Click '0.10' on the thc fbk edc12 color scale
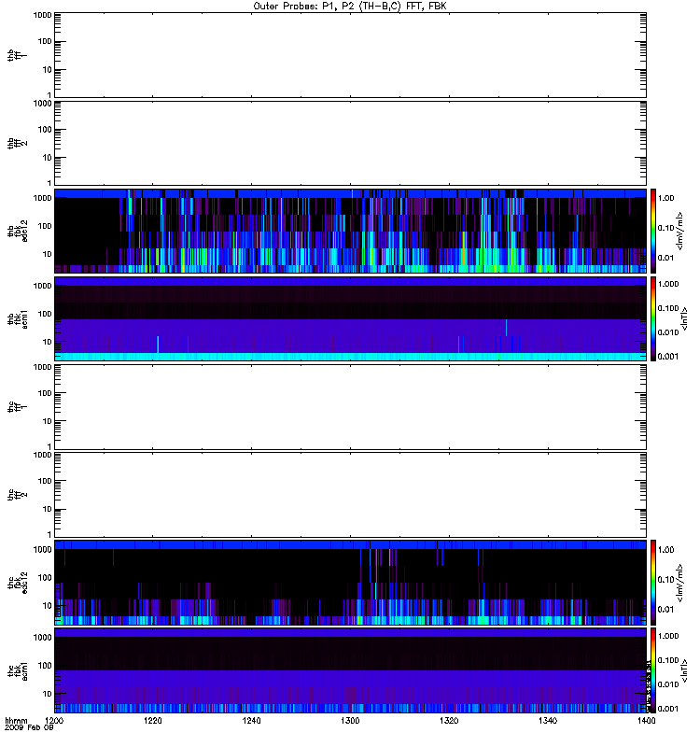The image size is (700, 747). (666, 579)
